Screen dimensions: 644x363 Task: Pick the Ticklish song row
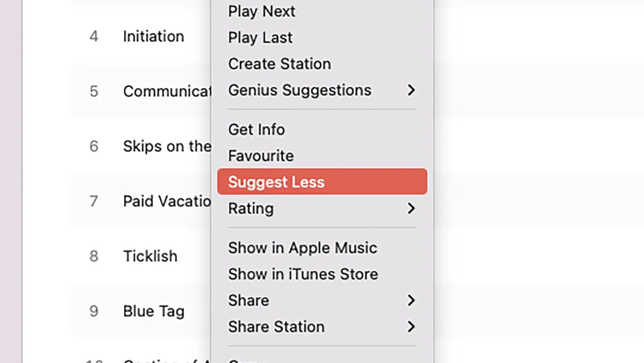(150, 256)
